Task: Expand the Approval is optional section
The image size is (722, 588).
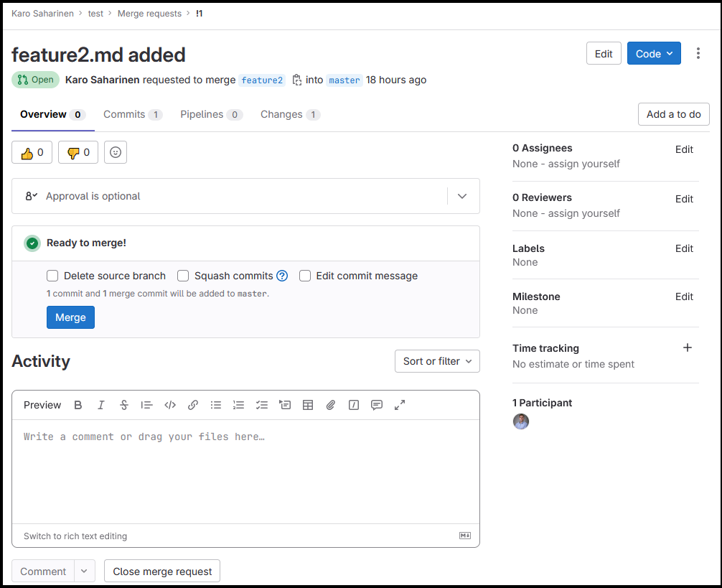Action: [x=462, y=196]
